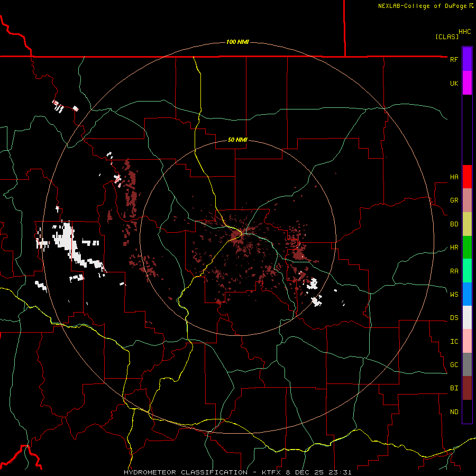Click the [CLAS] units label
This screenshot has width=476, height=476.
pyautogui.click(x=447, y=36)
